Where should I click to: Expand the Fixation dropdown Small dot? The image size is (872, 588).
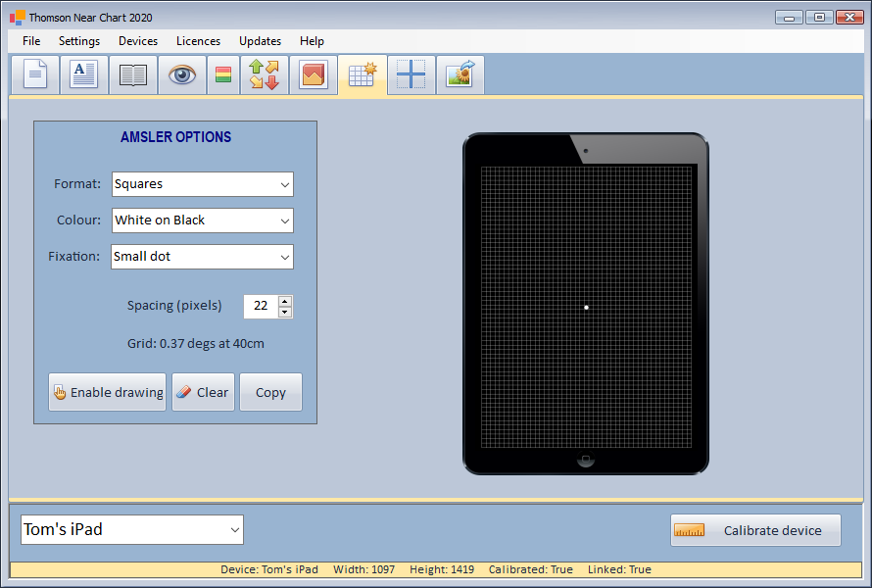(203, 257)
